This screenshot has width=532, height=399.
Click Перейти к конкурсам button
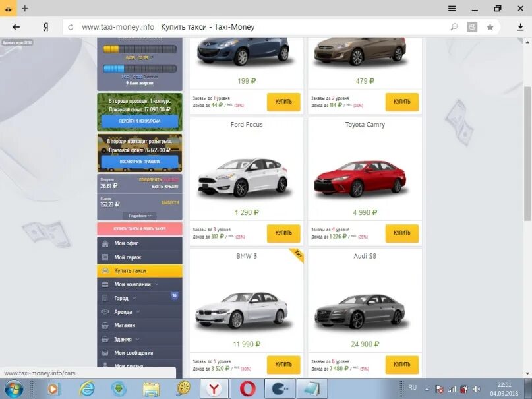coord(140,121)
